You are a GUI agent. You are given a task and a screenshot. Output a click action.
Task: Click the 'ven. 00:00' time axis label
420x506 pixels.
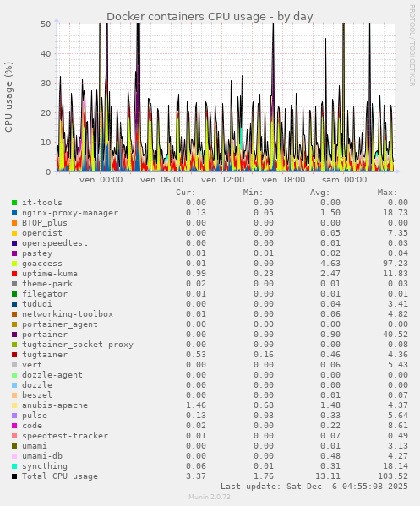click(x=101, y=180)
